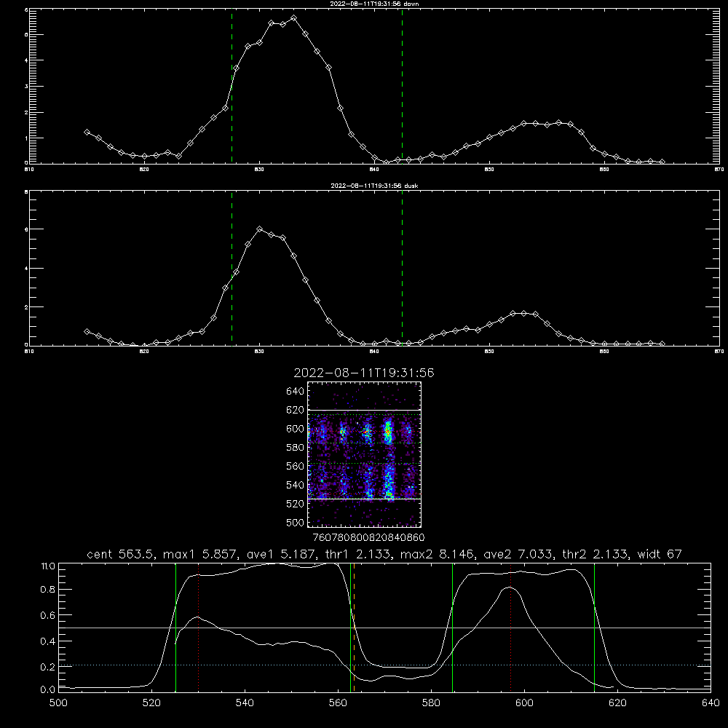Screen dimensions: 728x728
Task: Click the dotted horizontal line at 0.2 in bottom plot
Action: coord(384,665)
